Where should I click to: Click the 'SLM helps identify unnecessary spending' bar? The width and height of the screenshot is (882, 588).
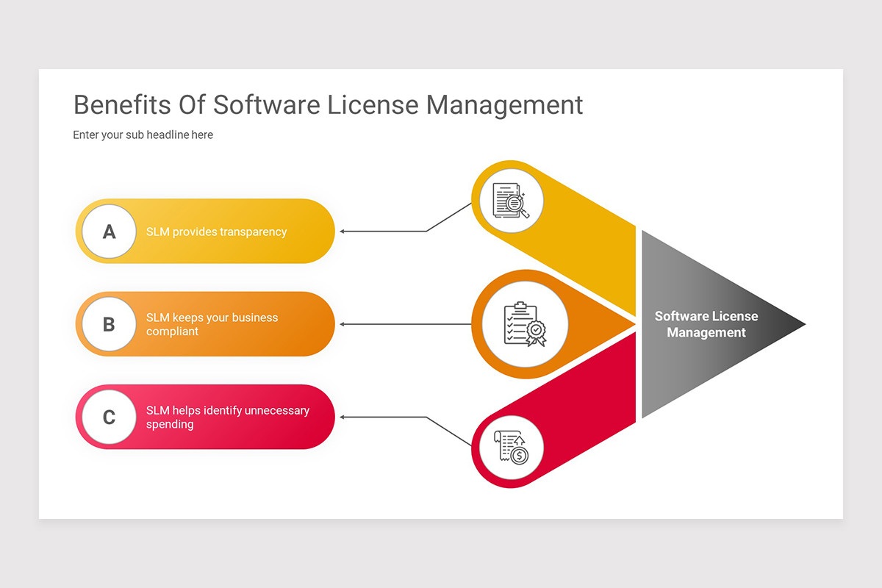226,417
